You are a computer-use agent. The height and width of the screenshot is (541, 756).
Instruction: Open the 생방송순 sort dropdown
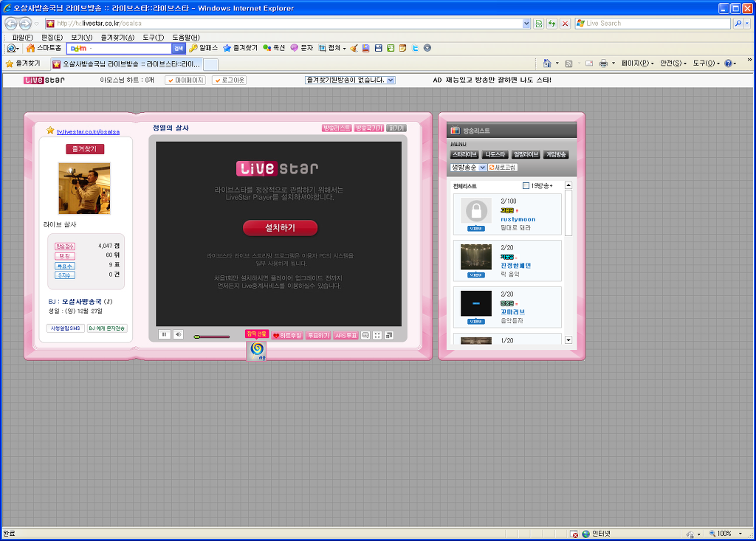[x=468, y=168]
